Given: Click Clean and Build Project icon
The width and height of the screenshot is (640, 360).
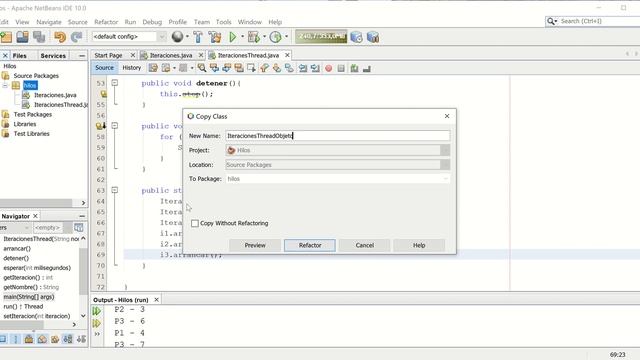Looking at the screenshot, I should [215, 37].
